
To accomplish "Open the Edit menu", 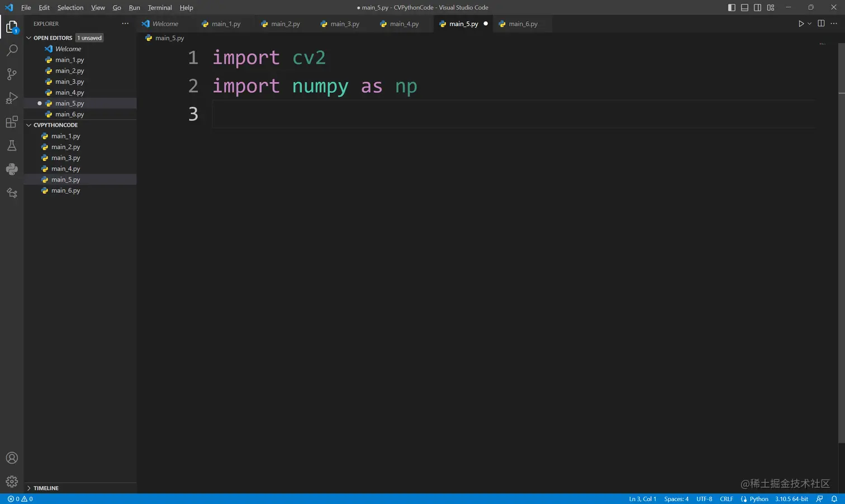I will click(x=44, y=7).
